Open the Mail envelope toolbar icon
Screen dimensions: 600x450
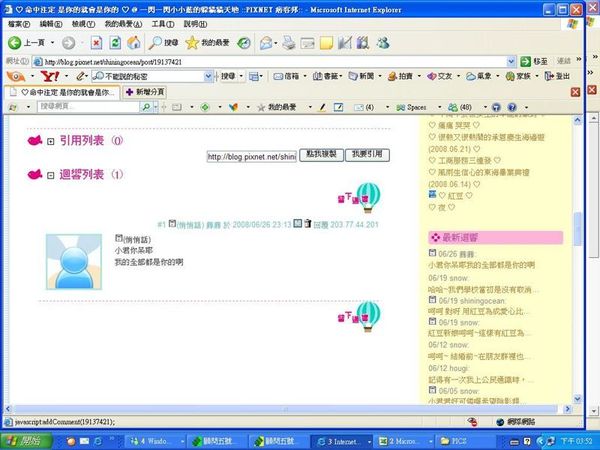click(x=266, y=43)
